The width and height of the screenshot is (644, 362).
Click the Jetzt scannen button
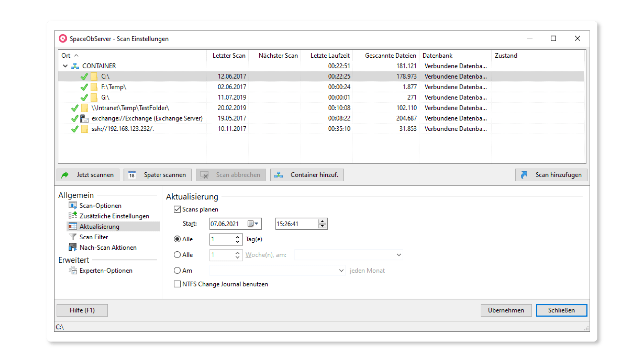click(88, 175)
